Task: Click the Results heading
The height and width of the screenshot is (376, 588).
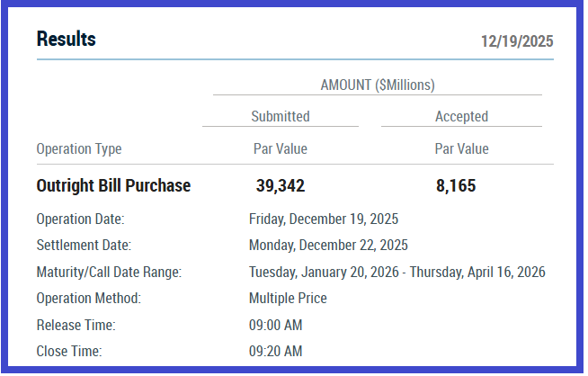Action: [66, 40]
